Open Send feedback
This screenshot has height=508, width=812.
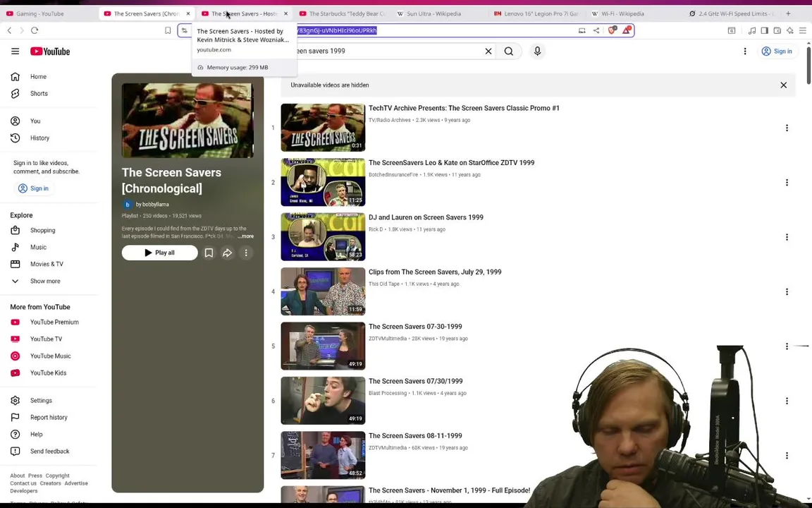click(x=49, y=452)
